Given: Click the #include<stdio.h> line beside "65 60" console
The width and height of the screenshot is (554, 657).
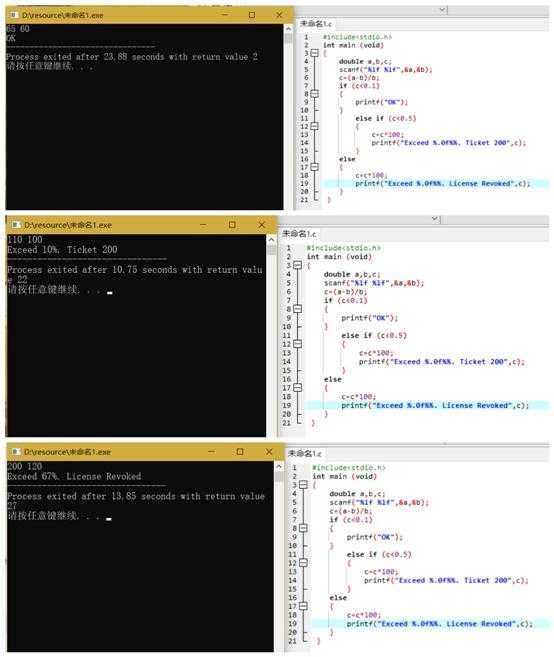Looking at the screenshot, I should (357, 37).
